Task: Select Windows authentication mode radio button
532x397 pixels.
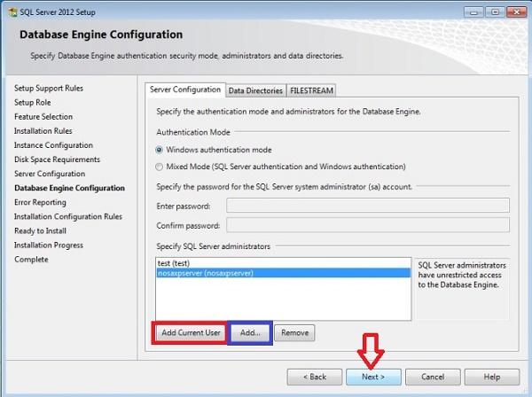Action: [159, 150]
